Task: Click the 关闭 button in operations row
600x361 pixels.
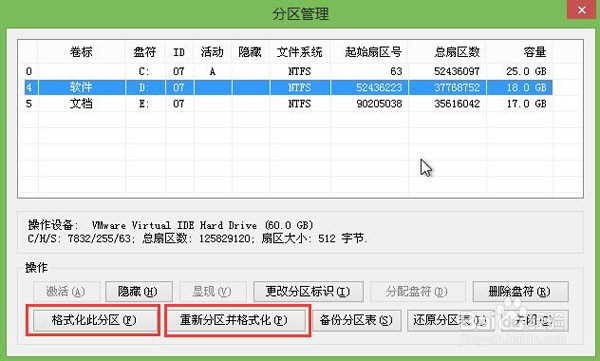Action: (534, 320)
